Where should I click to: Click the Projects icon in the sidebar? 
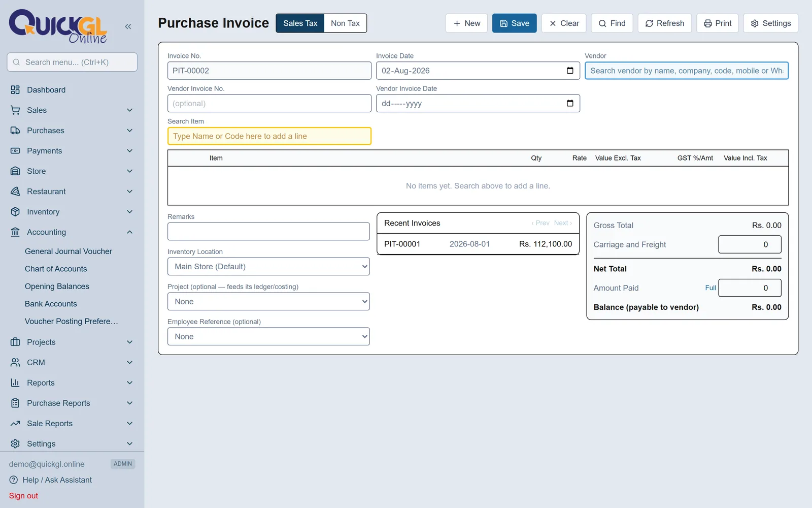coord(15,342)
